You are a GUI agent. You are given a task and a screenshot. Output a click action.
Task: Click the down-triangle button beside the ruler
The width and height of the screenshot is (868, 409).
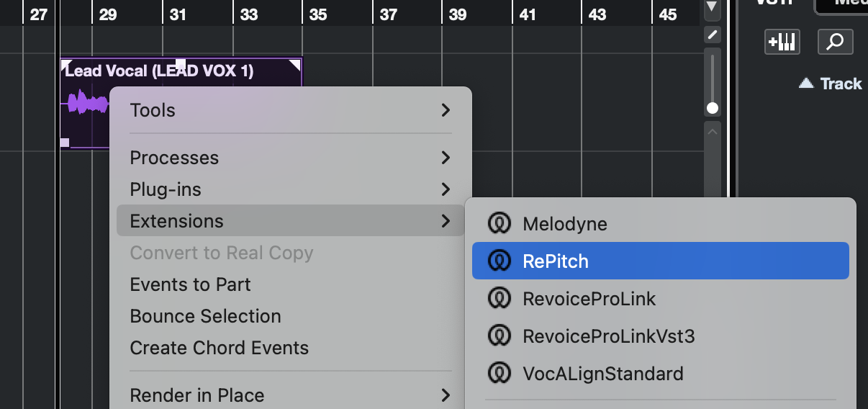712,8
